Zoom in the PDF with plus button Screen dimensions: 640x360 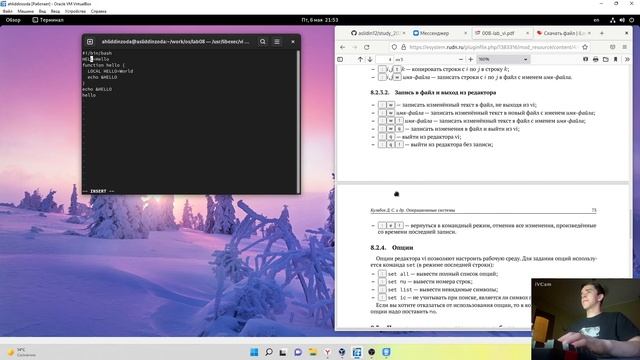pos(471,60)
